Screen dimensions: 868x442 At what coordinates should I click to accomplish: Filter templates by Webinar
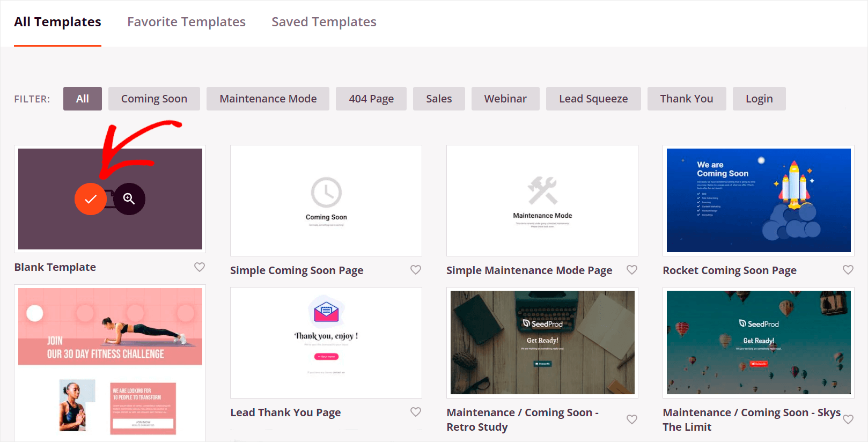(505, 99)
